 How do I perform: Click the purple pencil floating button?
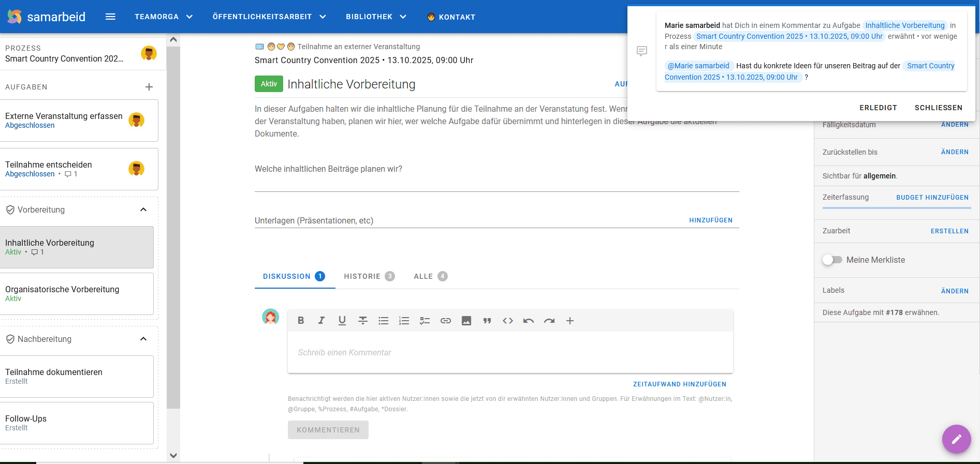(956, 439)
